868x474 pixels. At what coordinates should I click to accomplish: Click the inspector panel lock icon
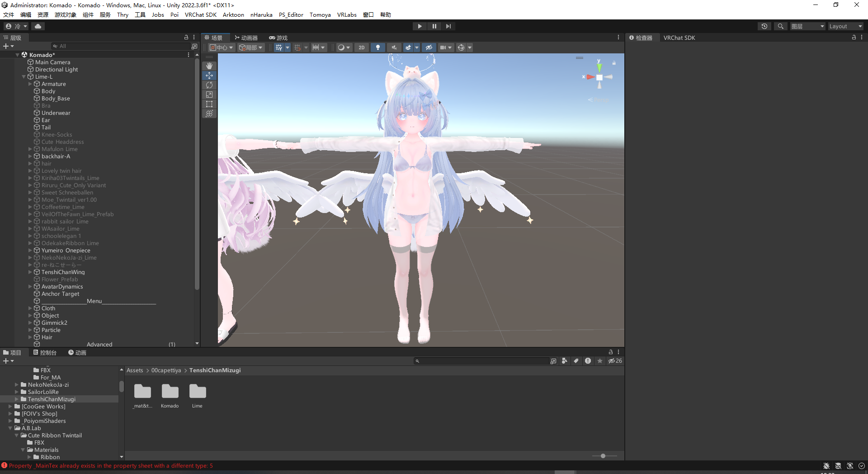click(x=854, y=38)
